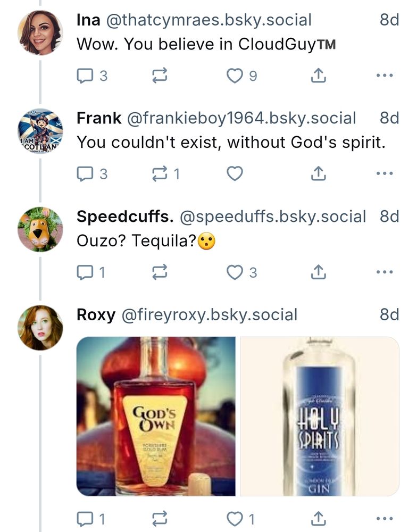
Task: View Speedcuffs' lion avatar profile
Action: click(40, 229)
